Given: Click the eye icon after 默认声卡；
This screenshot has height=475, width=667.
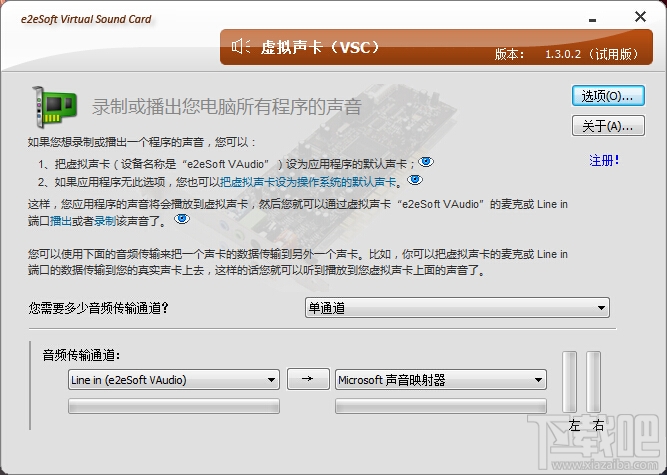Looking at the screenshot, I should click(426, 162).
